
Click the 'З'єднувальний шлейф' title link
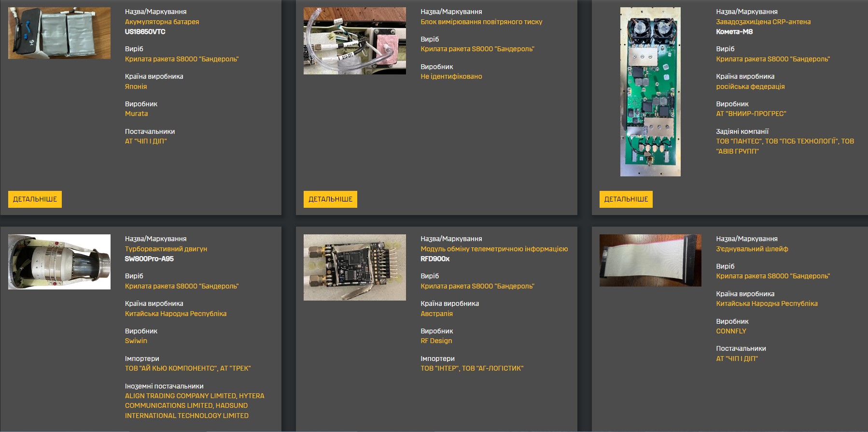(752, 249)
